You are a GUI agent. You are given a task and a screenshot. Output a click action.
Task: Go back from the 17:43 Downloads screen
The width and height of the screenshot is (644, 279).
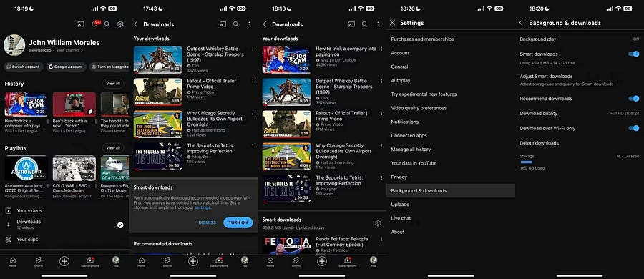click(x=136, y=24)
